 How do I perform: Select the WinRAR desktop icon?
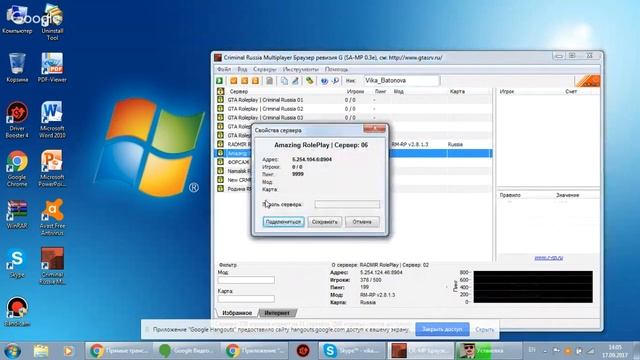[x=17, y=214]
